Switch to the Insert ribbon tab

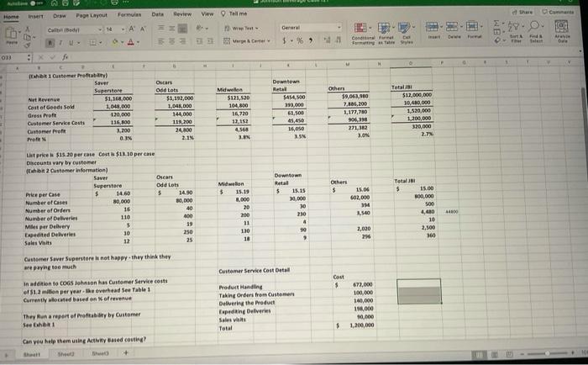click(35, 16)
